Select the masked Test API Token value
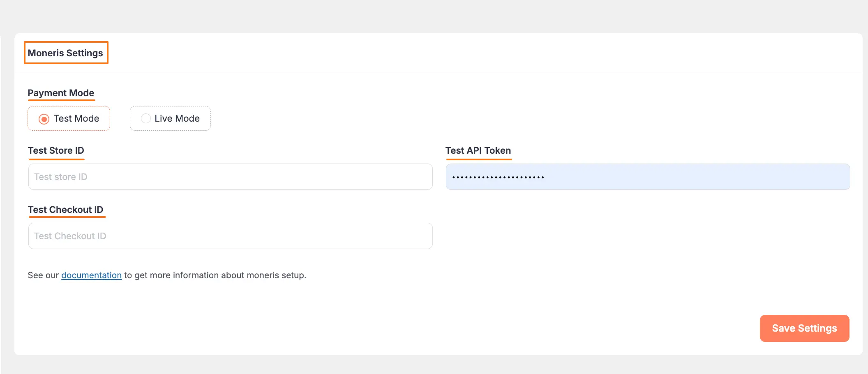Viewport: 868px width, 374px height. (x=648, y=176)
